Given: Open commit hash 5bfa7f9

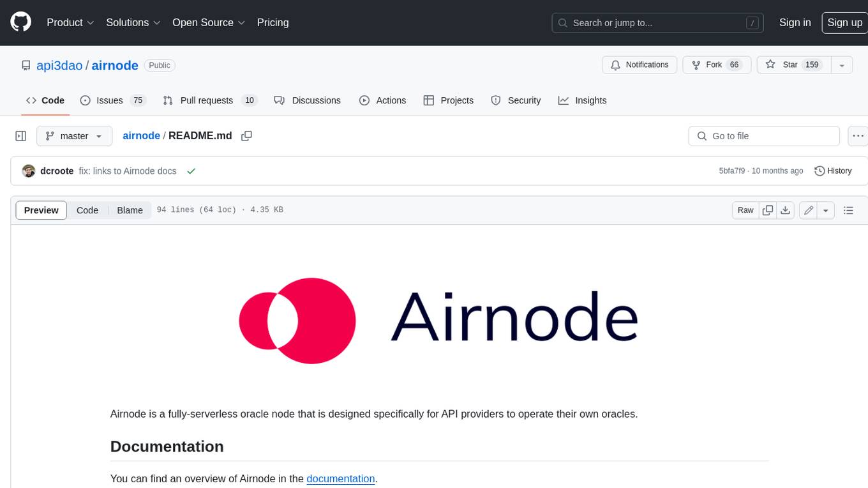Looking at the screenshot, I should click(x=732, y=171).
